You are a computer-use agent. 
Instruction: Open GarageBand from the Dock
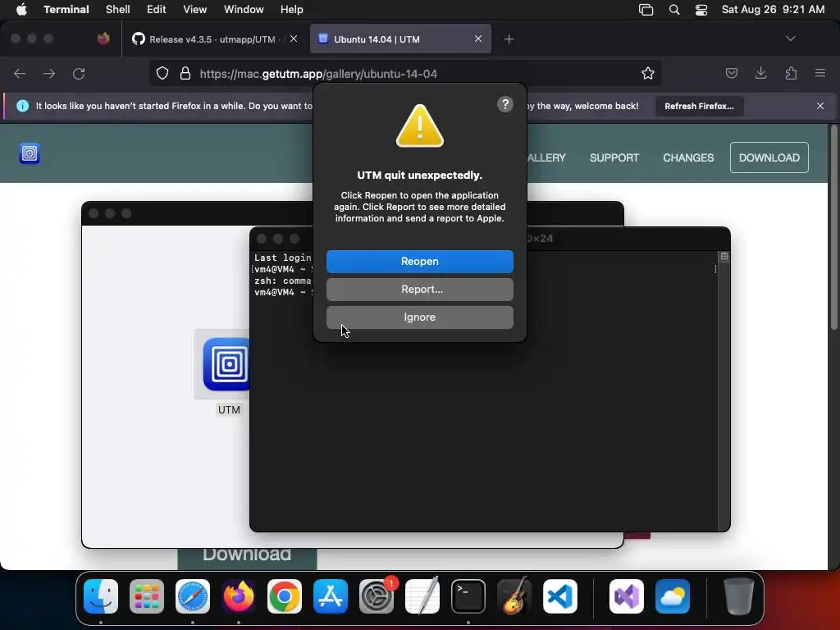tap(514, 596)
